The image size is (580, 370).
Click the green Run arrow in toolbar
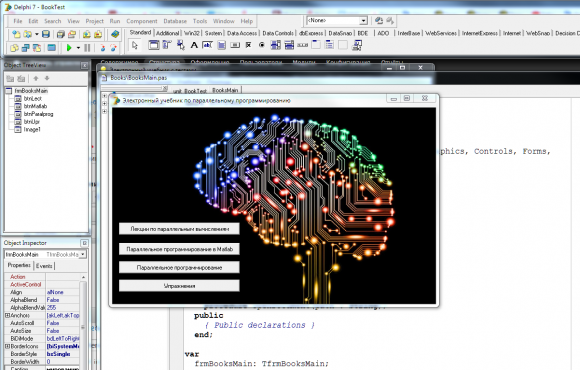tap(69, 48)
